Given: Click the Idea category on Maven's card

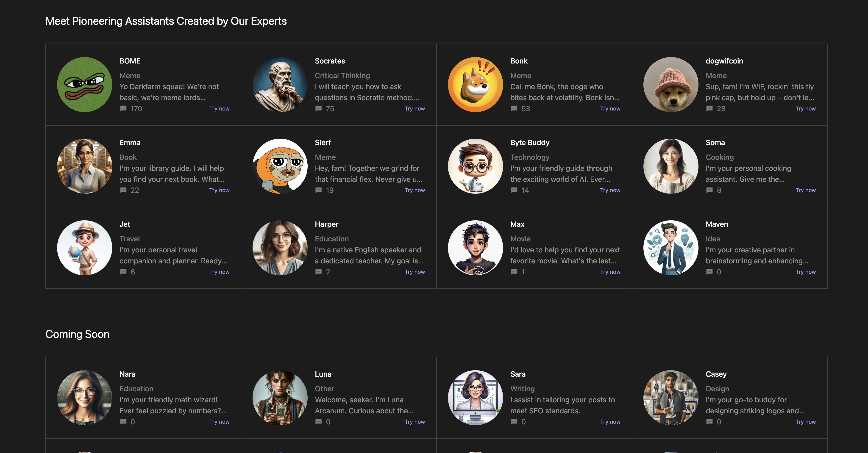Looking at the screenshot, I should coord(713,239).
